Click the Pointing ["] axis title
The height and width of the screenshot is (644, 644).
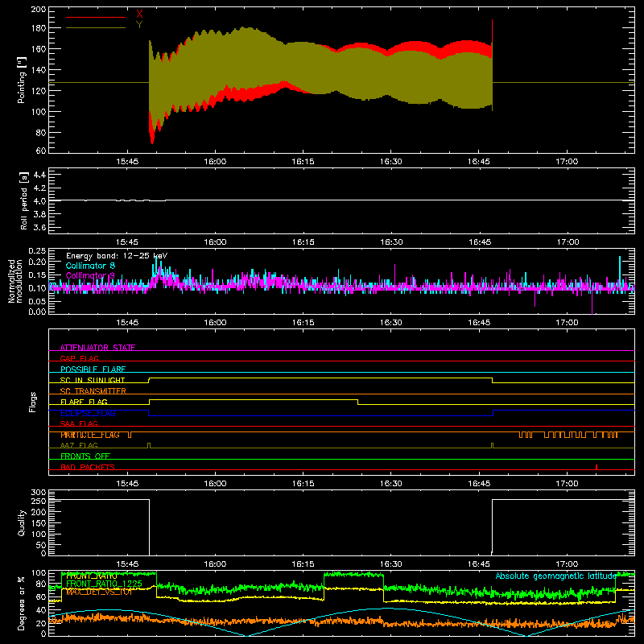pyautogui.click(x=22, y=80)
